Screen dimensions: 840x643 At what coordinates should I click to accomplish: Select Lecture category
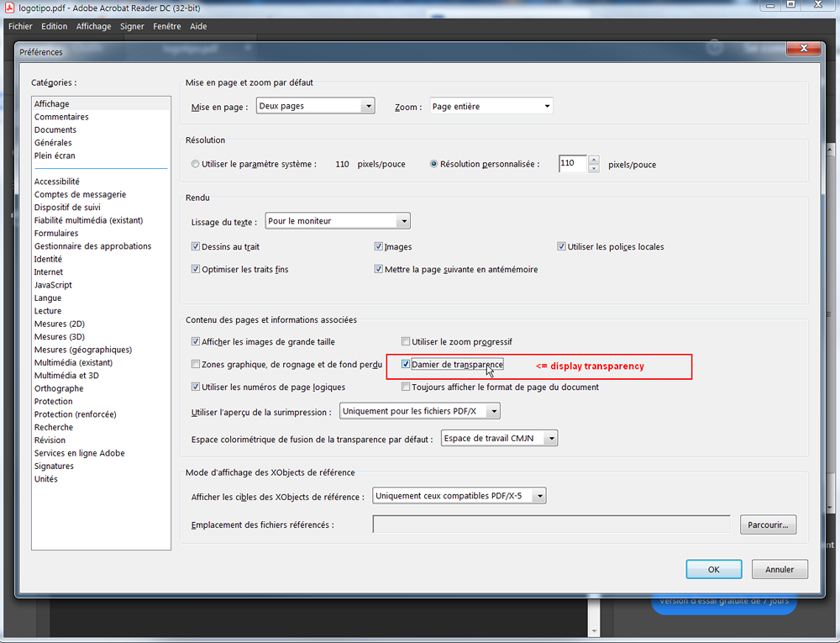[x=101, y=311]
